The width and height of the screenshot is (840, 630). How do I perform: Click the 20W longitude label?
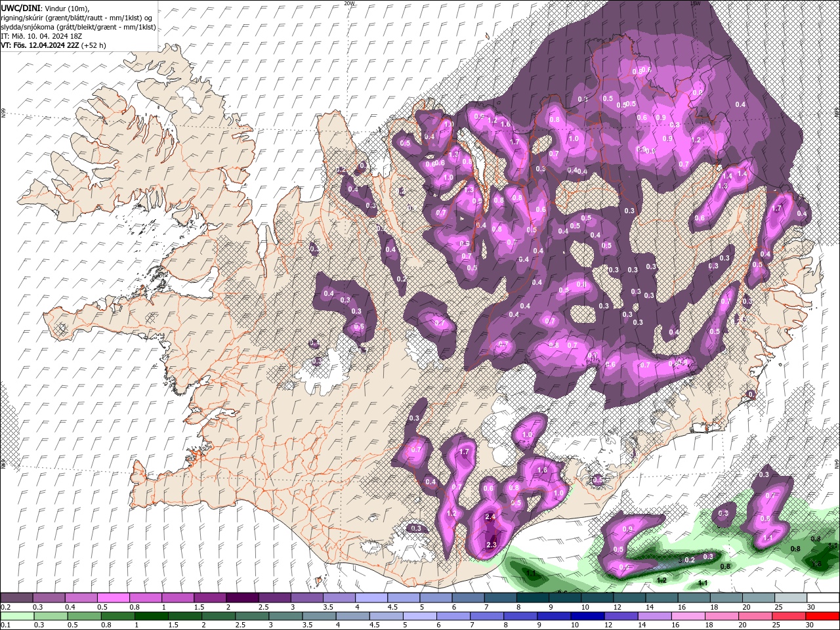pos(349,3)
